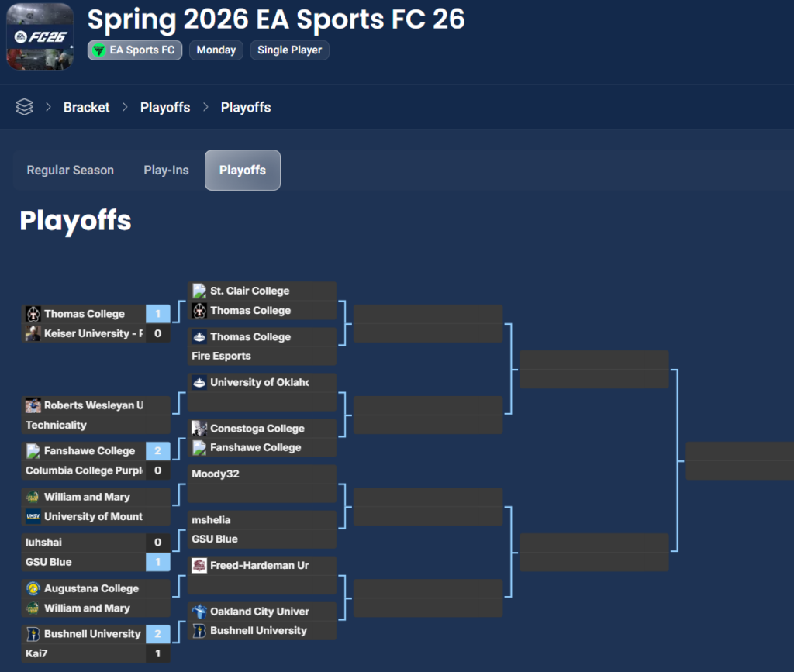Click the EA Sports FC 26 game thumbnail

(x=40, y=36)
